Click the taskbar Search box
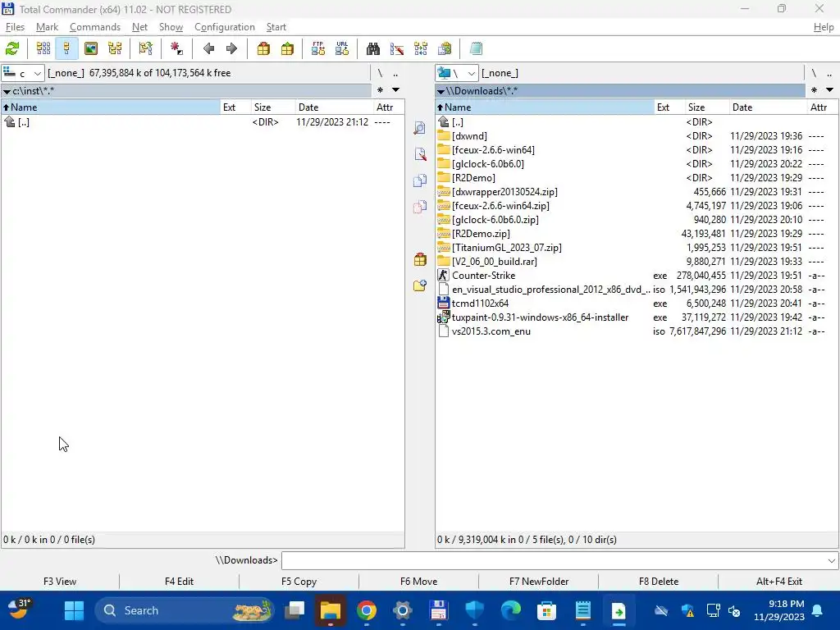This screenshot has width=840, height=630. [x=185, y=610]
